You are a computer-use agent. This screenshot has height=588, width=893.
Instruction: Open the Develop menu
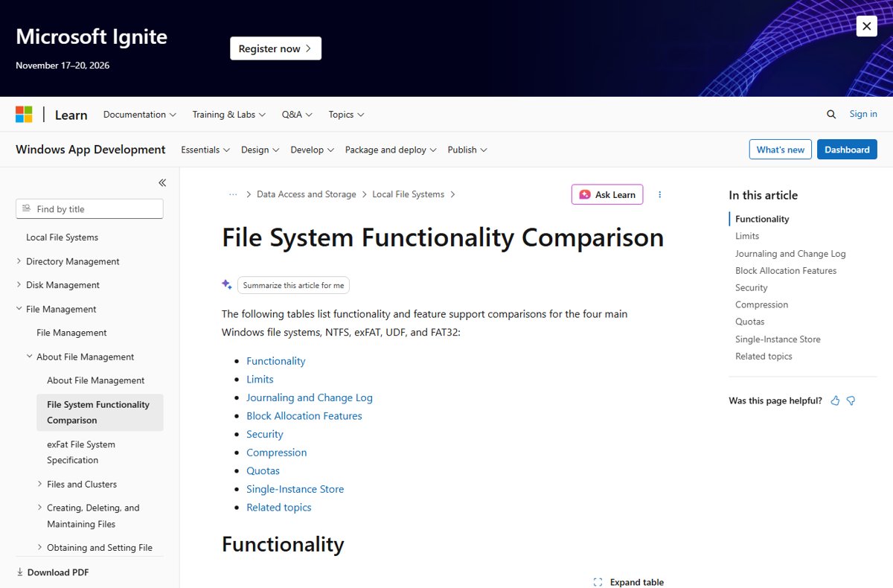(x=312, y=150)
